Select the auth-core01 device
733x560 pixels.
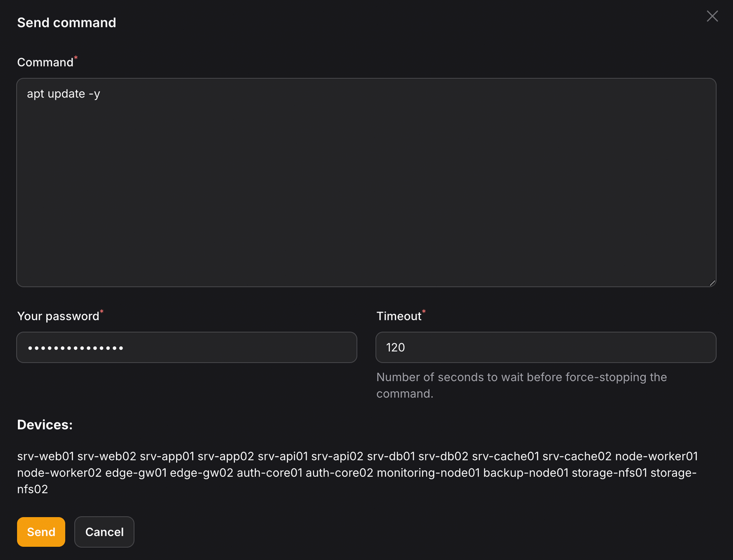[x=269, y=473]
